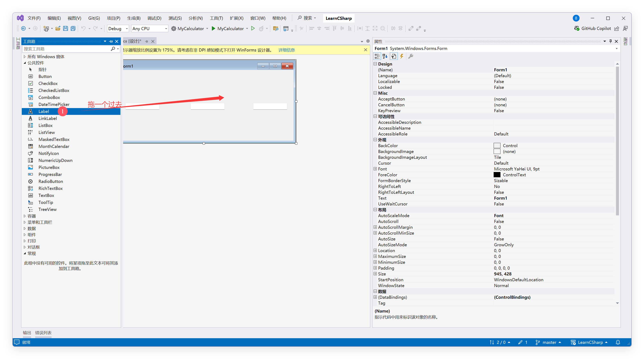Click the LearnCSharp repository button in status bar

click(589, 342)
